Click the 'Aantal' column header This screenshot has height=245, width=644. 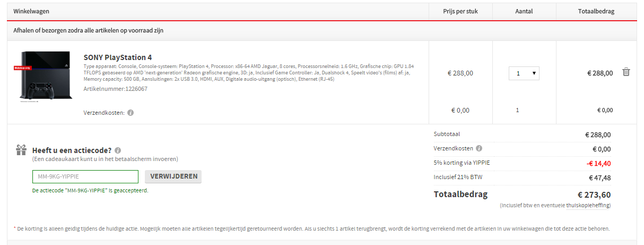point(524,11)
